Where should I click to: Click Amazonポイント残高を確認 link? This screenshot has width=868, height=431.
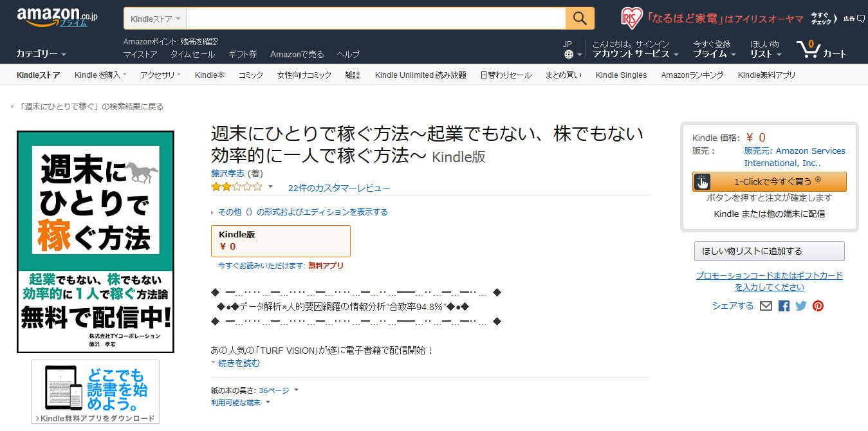click(171, 41)
